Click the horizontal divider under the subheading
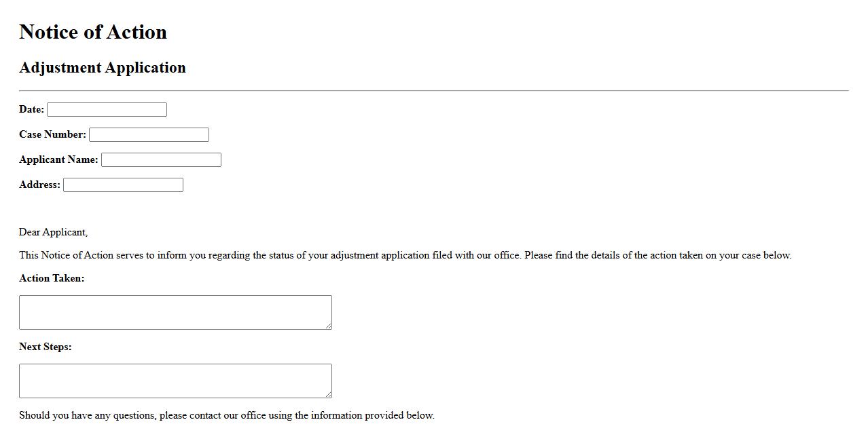This screenshot has width=868, height=441. click(x=433, y=90)
